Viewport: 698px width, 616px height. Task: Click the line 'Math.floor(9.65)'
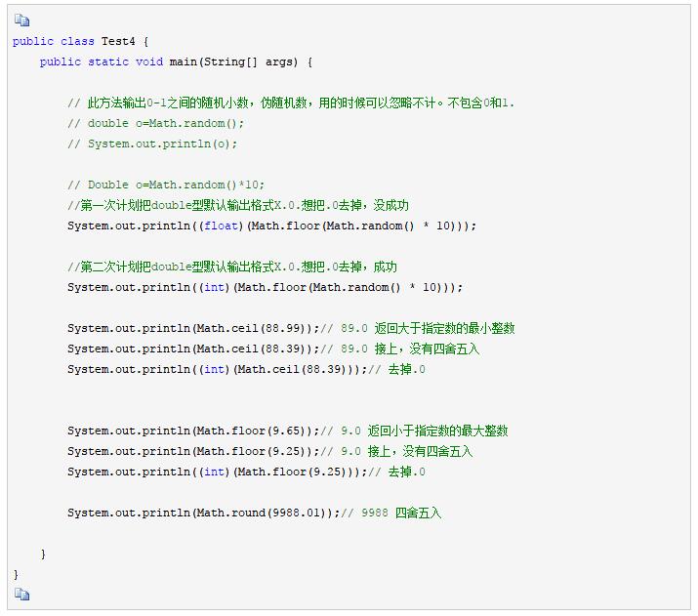288,431
